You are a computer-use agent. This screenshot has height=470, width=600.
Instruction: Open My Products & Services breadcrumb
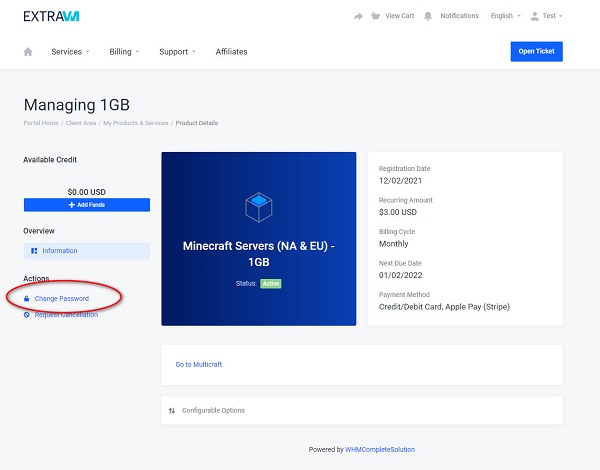(x=135, y=123)
